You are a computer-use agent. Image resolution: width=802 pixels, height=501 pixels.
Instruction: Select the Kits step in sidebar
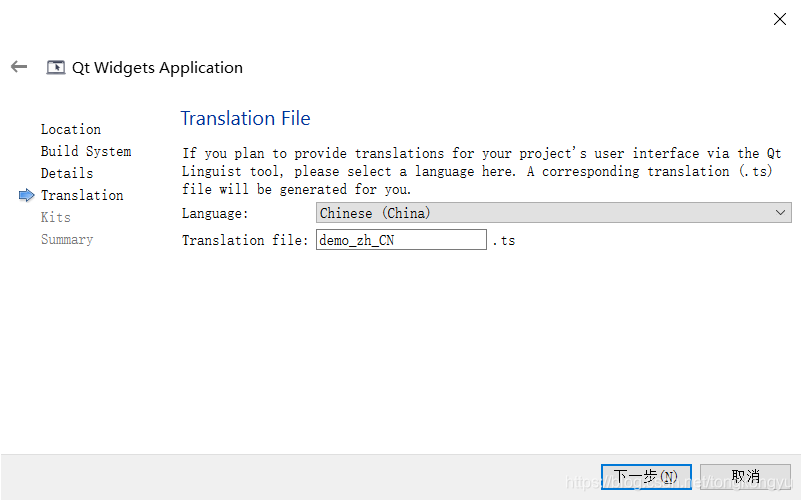pos(56,217)
